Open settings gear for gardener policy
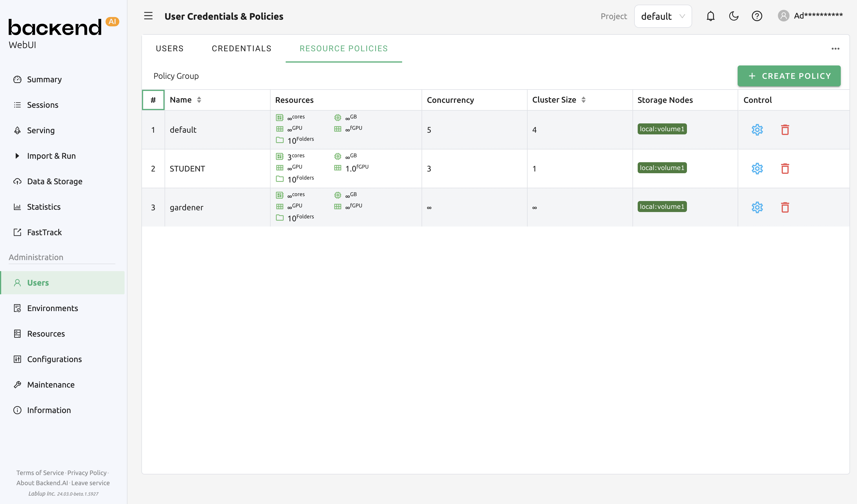 (x=757, y=207)
